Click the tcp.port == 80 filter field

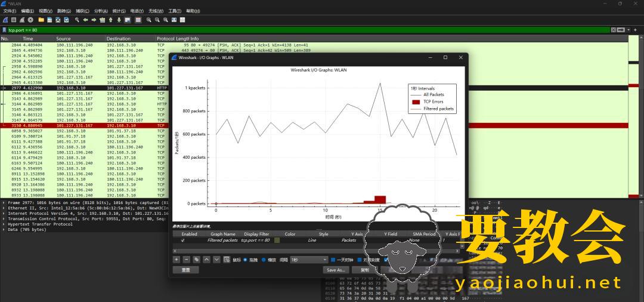click(x=308, y=30)
